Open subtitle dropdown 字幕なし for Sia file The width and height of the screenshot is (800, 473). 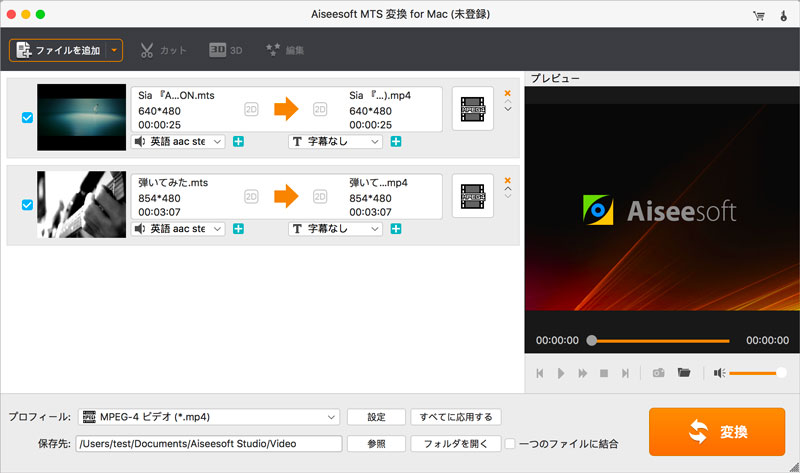[336, 141]
